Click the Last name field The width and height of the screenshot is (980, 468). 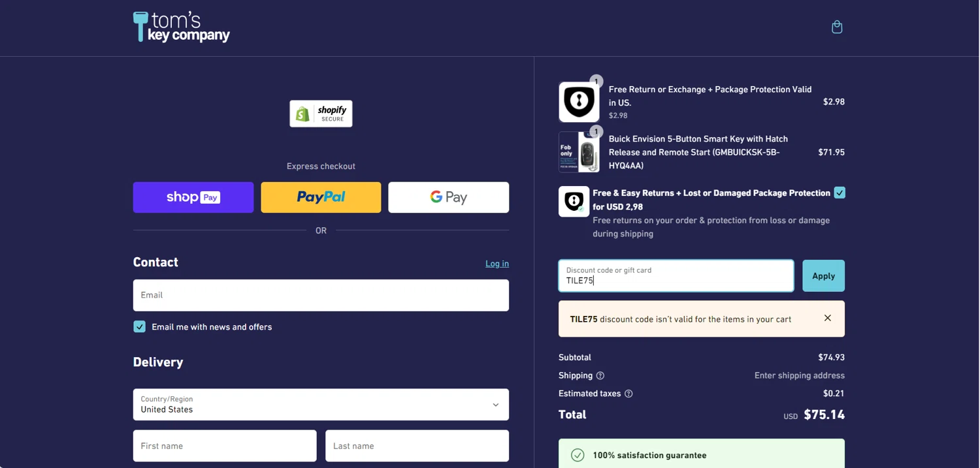[417, 446]
